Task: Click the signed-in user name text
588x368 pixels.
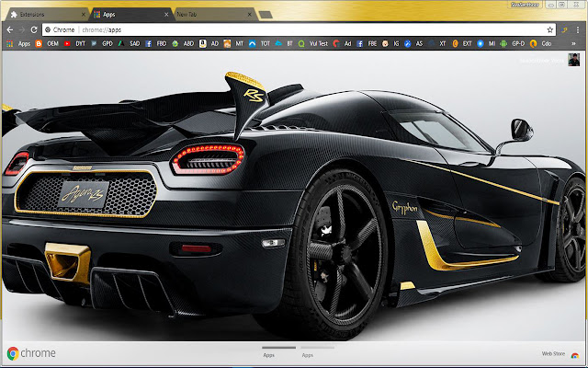Action: (542, 61)
